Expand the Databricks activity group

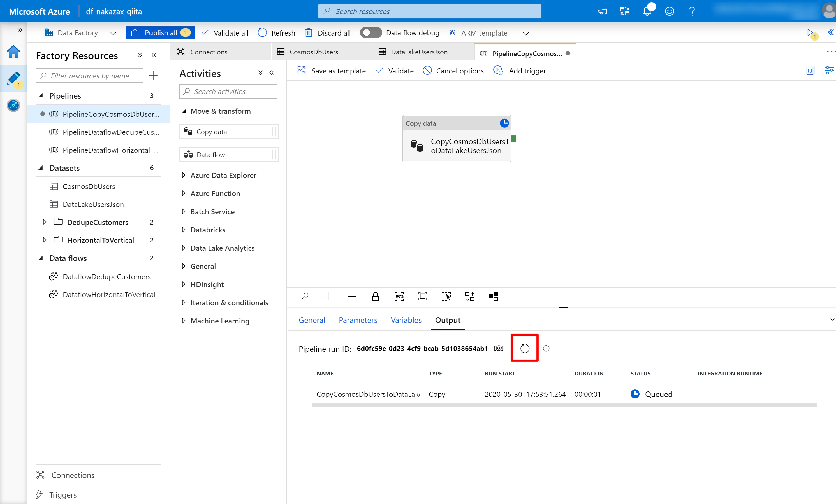point(184,230)
